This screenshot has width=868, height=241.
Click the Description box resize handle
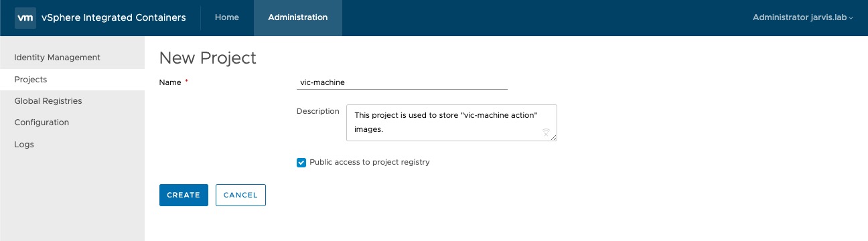(x=554, y=138)
